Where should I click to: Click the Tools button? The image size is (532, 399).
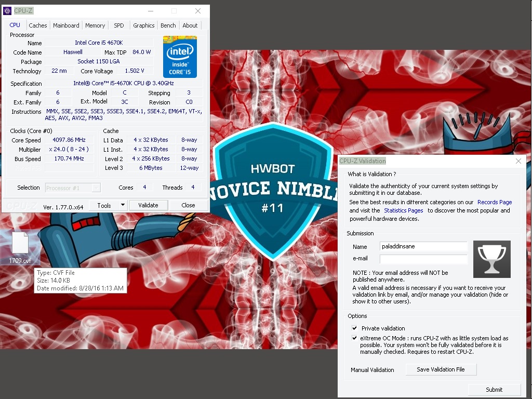[x=104, y=205]
